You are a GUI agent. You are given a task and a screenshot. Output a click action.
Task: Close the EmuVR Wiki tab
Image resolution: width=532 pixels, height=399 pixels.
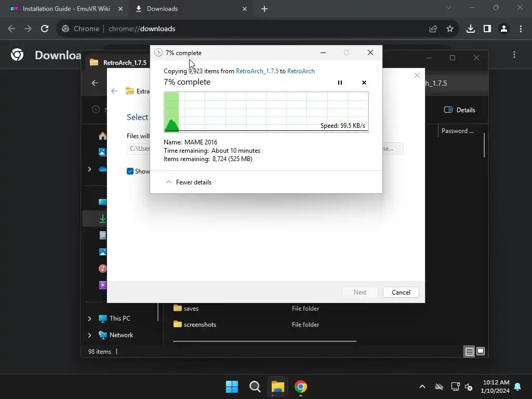[x=121, y=9]
